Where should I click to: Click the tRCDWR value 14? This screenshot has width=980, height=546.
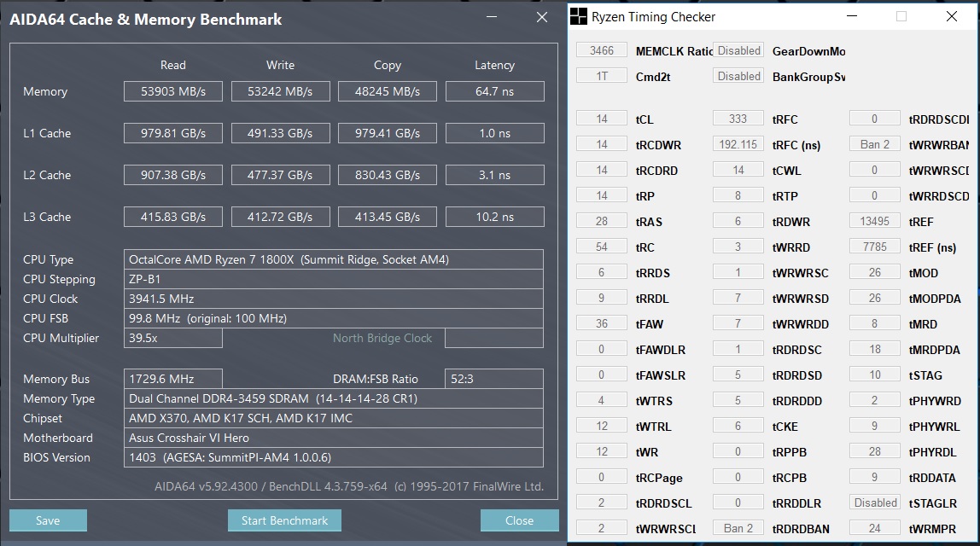point(601,144)
